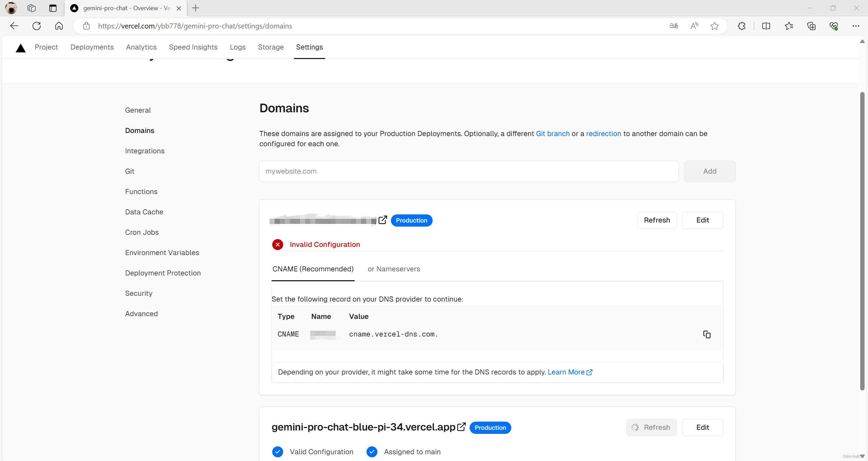868x461 pixels.
Task: Open browser settings three-dots menu
Action: click(855, 26)
